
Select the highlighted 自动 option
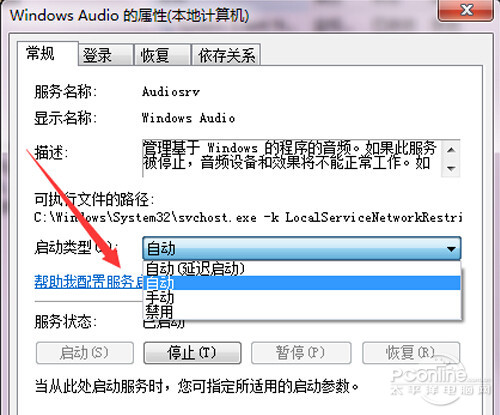302,283
